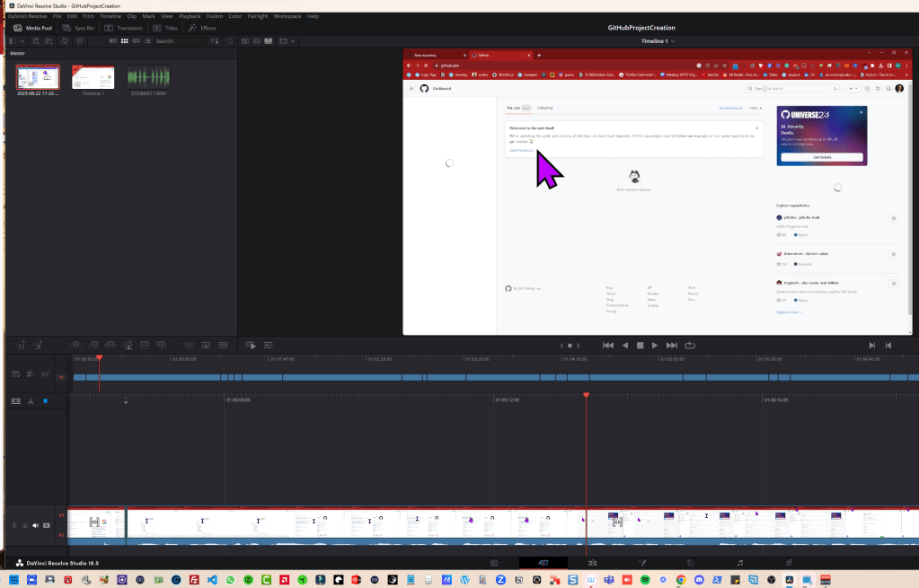This screenshot has height=588, width=919.
Task: Click the Place on Top edit icon
Action: [x=144, y=345]
